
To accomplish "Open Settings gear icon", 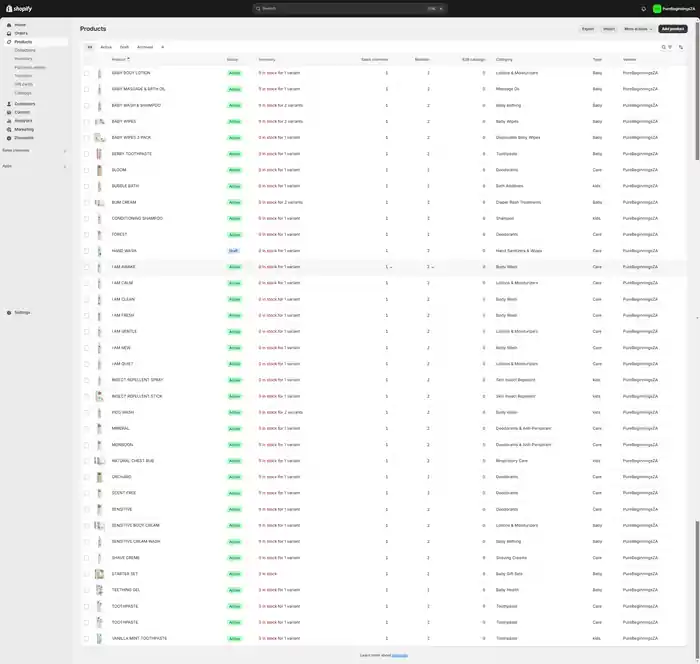I will (9, 313).
